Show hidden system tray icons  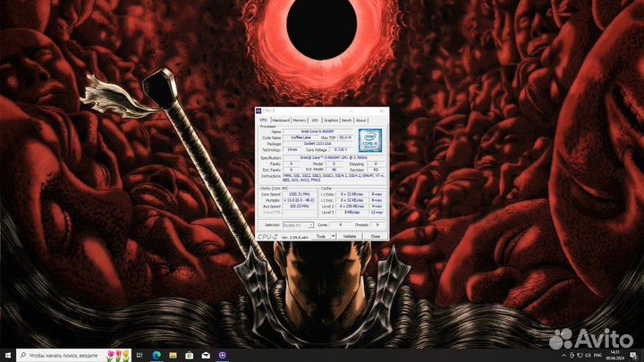(x=563, y=355)
